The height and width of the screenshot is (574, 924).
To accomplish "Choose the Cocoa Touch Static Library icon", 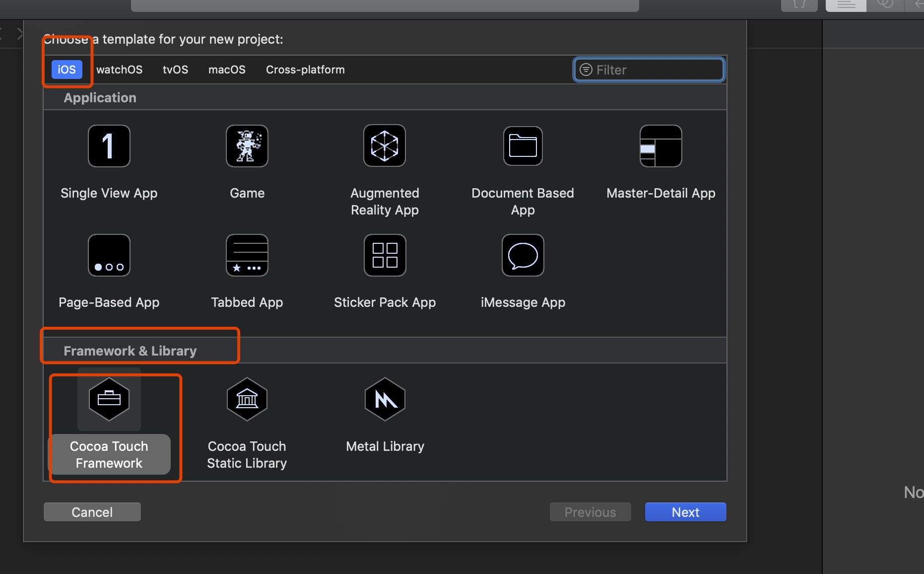I will tap(247, 399).
